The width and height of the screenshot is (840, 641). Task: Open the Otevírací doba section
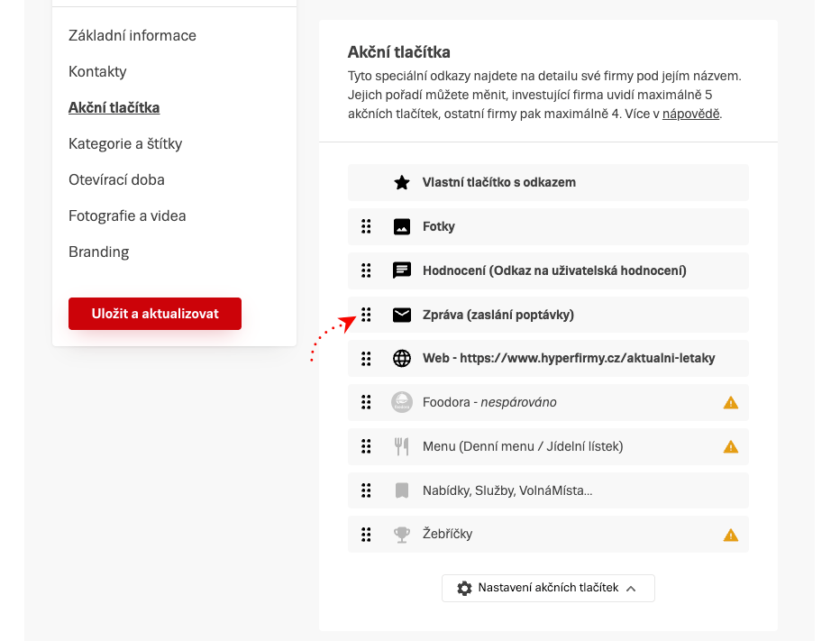(116, 180)
